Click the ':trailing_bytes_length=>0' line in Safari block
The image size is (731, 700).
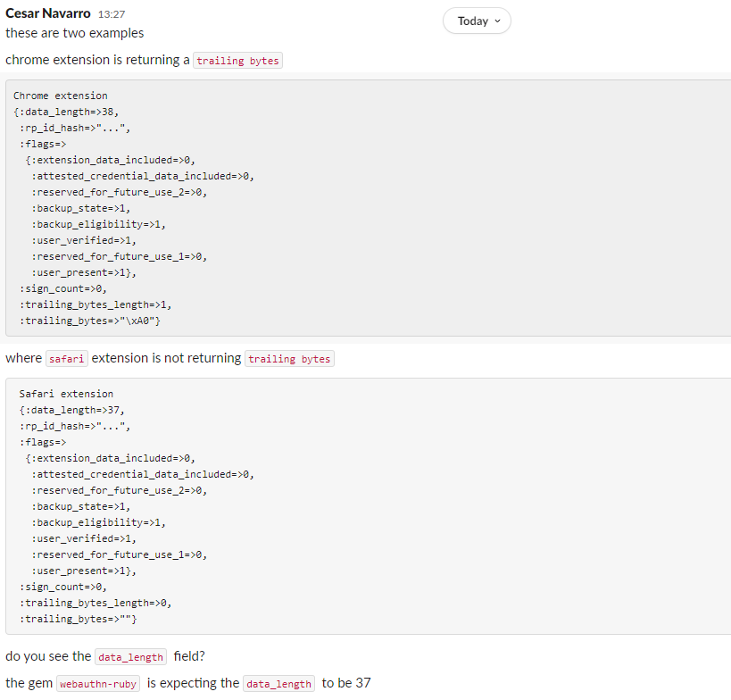96,603
